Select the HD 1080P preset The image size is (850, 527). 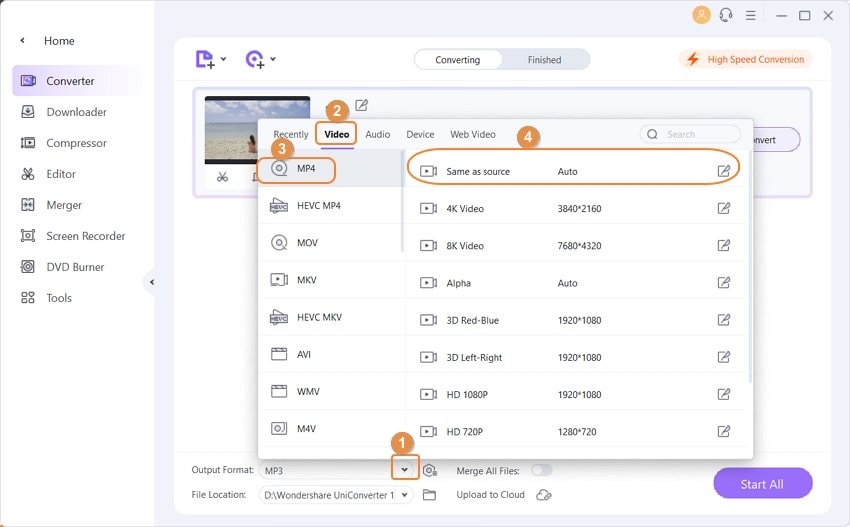(576, 395)
